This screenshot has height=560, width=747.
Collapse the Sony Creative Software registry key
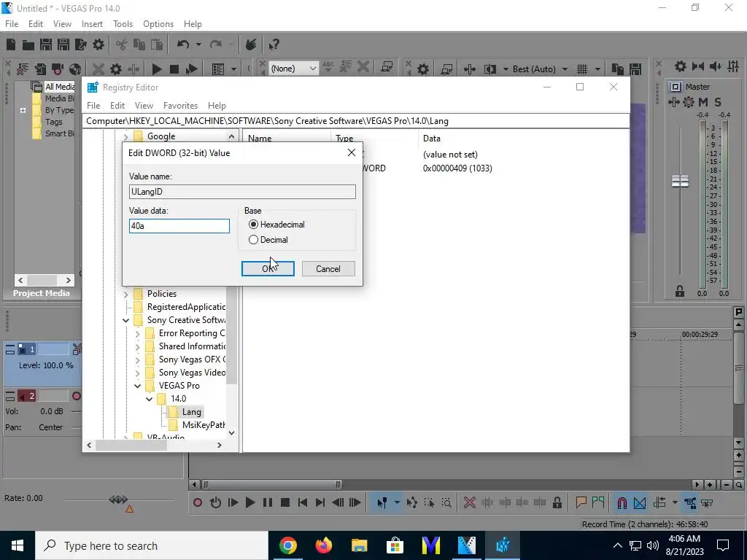coord(126,320)
